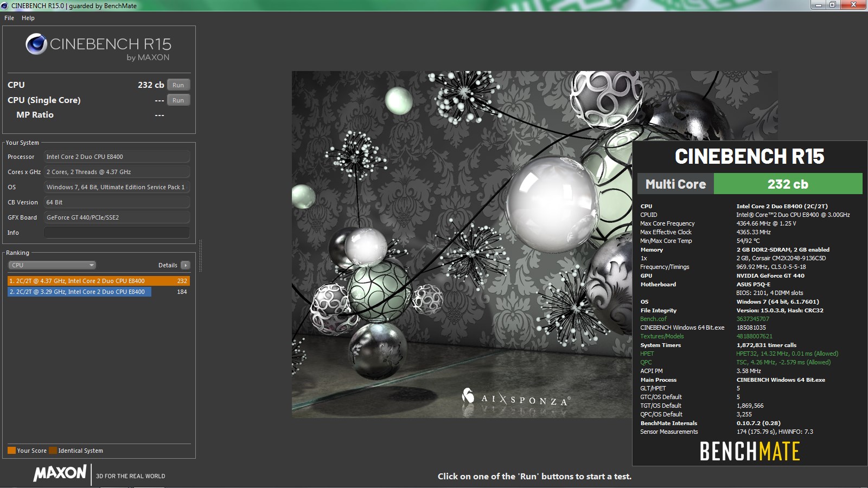Screen dimensions: 868x488
Task: Run the CPU (Single Core) test
Action: click(178, 100)
